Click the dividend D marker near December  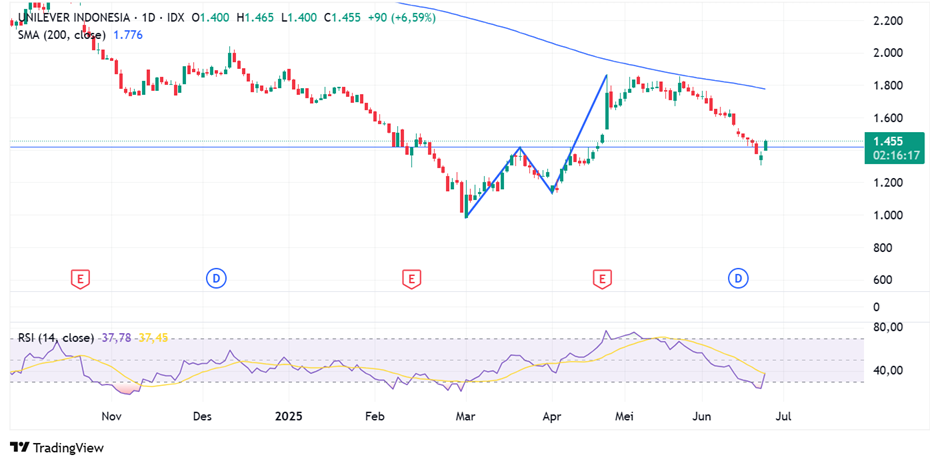point(216,278)
